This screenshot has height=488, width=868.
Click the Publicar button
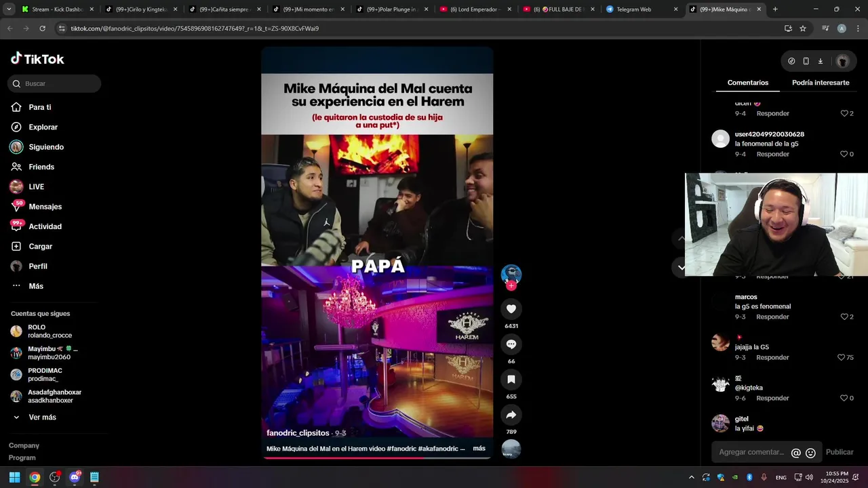click(840, 452)
